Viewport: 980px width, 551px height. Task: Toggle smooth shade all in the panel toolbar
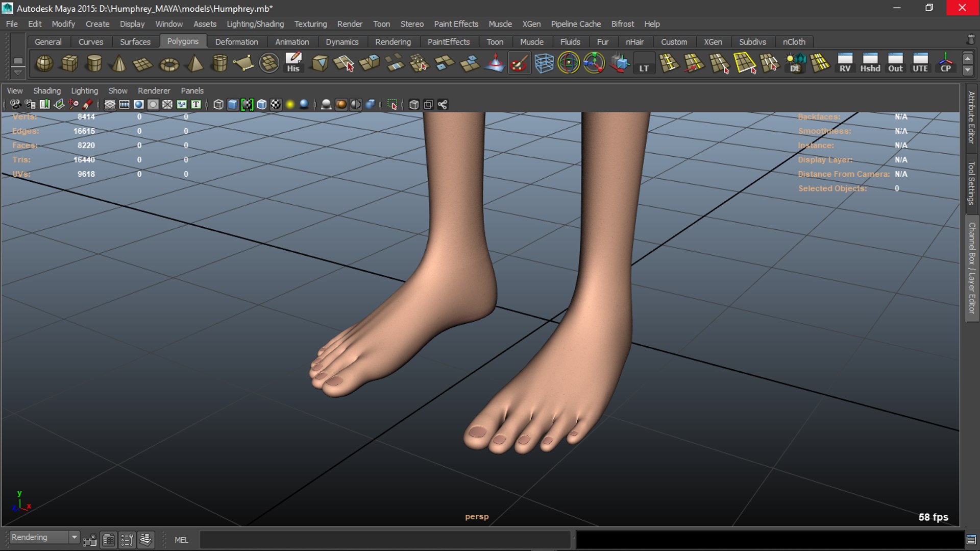pos(233,105)
